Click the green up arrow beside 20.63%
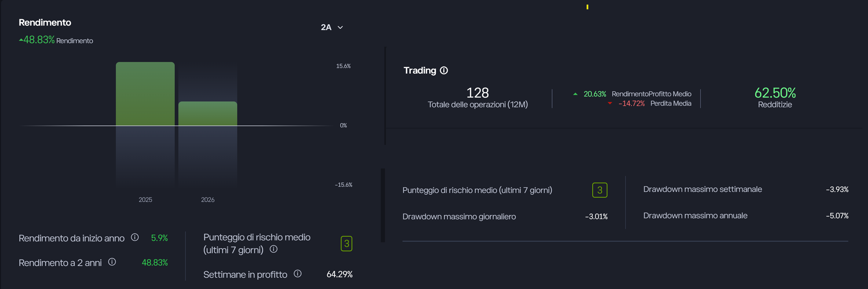 point(576,93)
